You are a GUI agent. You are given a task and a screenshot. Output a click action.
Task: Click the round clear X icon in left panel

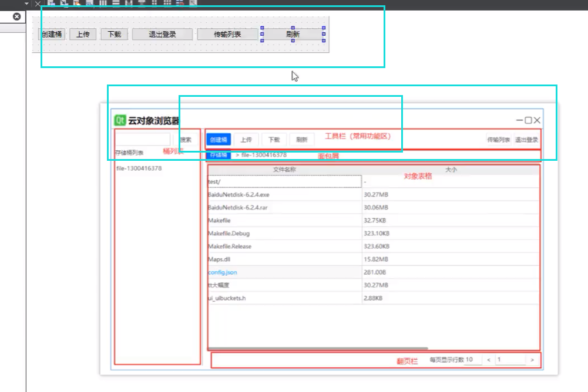pyautogui.click(x=17, y=16)
